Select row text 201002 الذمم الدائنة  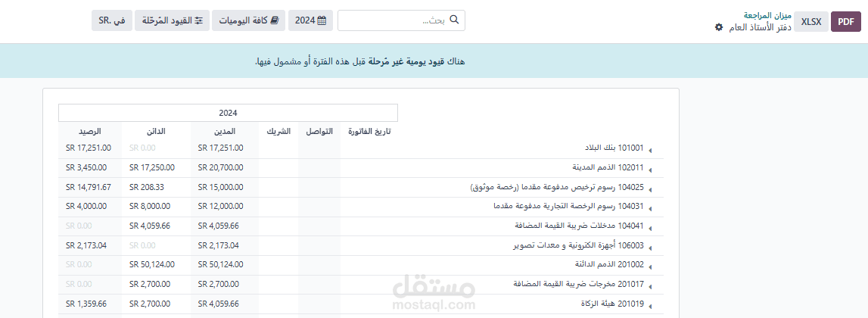(609, 264)
